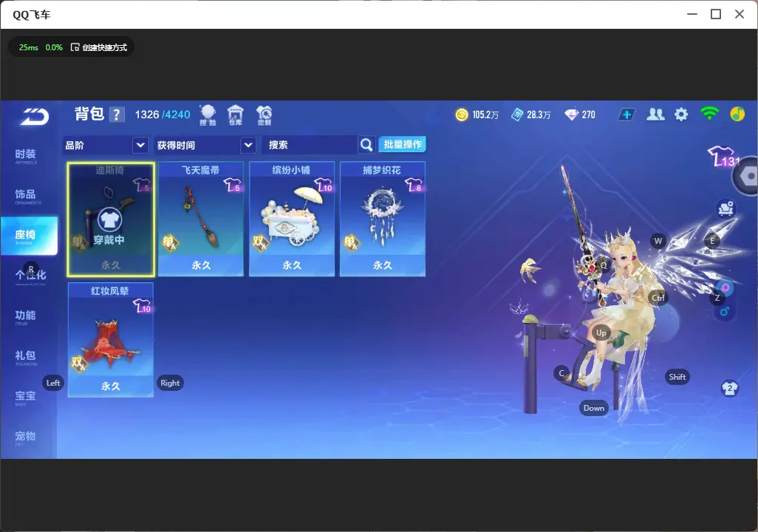758x532 pixels.
Task: Click the game logo back icon
Action: [34, 117]
